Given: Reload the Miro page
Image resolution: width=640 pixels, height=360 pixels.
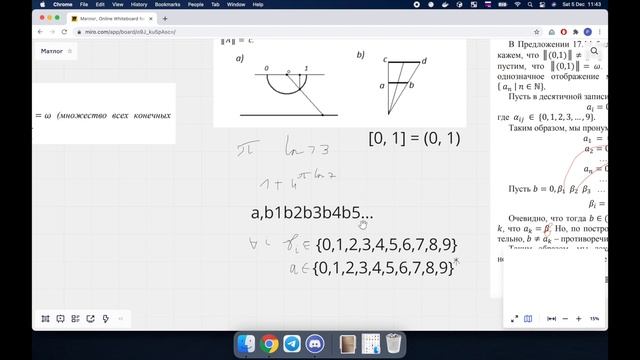Looking at the screenshot, I should [64, 32].
